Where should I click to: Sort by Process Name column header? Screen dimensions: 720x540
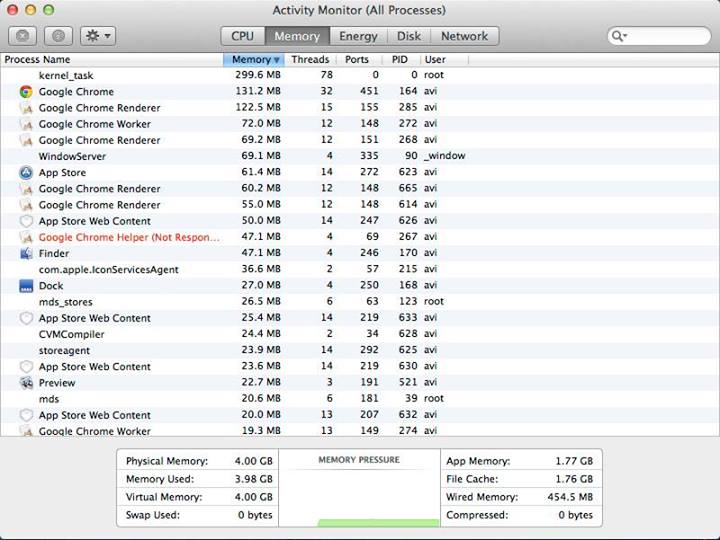(x=112, y=60)
